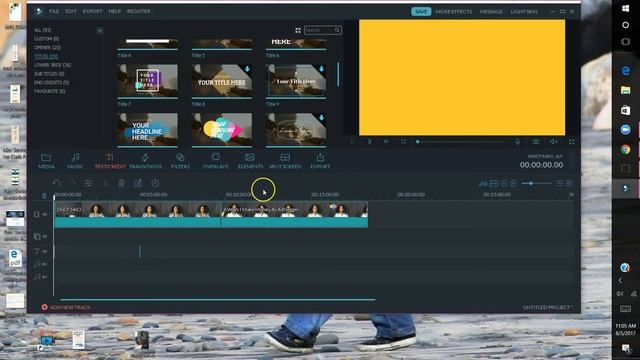640x360 pixels.
Task: Click the timeline zoom slider handle
Action: point(531,184)
